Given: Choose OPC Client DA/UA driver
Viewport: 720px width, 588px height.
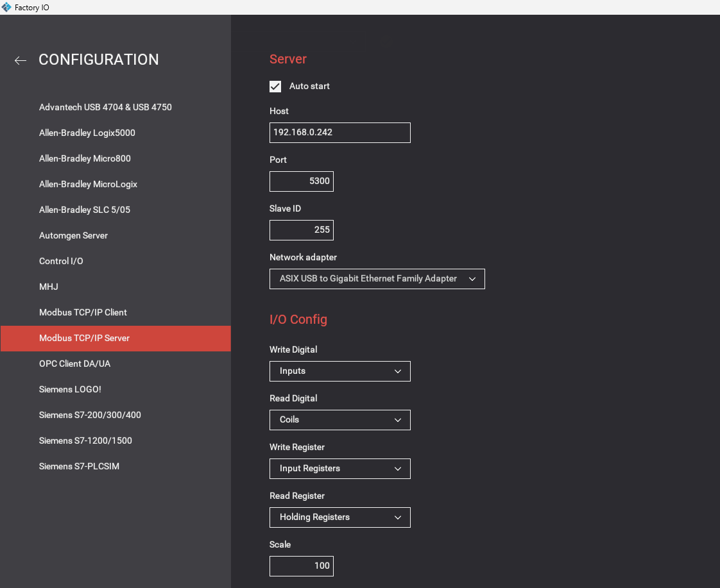Looking at the screenshot, I should point(75,364).
